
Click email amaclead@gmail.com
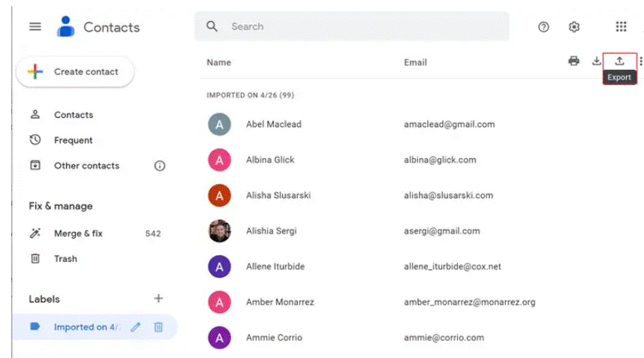tap(450, 125)
